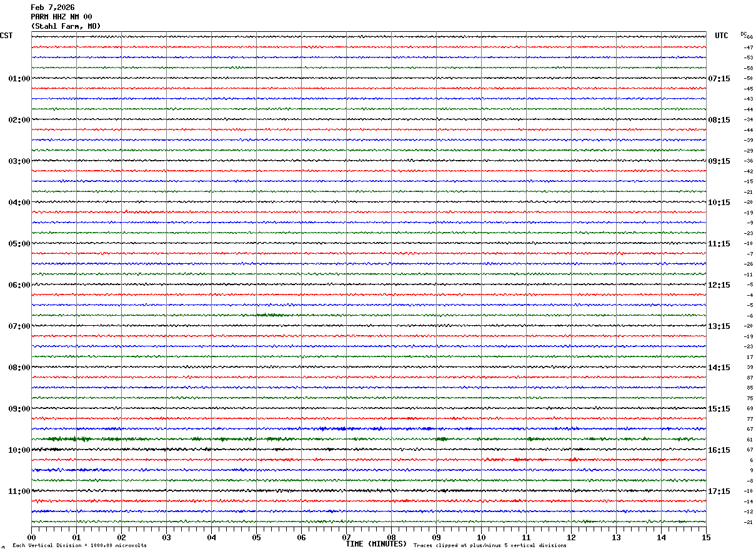Select the Stahl Farm, MO location text
The image size is (756, 554).
pos(66,26)
